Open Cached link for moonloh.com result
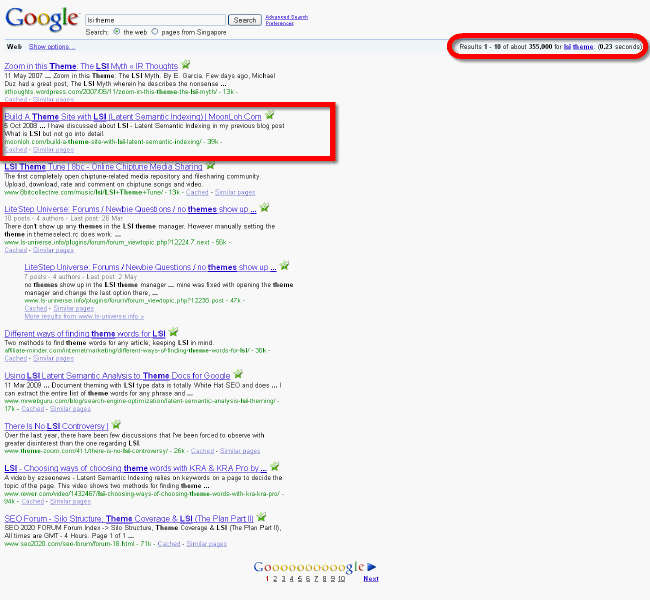This screenshot has width=650, height=600. (x=16, y=150)
